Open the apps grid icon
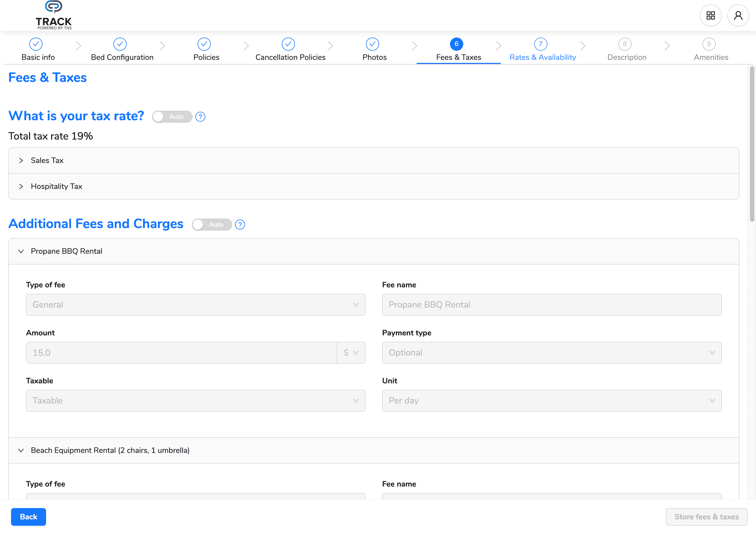Image resolution: width=756 pixels, height=534 pixels. [x=710, y=15]
